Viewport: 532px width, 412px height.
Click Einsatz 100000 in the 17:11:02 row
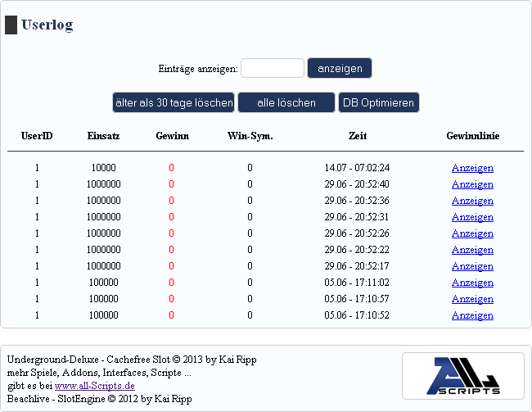click(x=103, y=283)
